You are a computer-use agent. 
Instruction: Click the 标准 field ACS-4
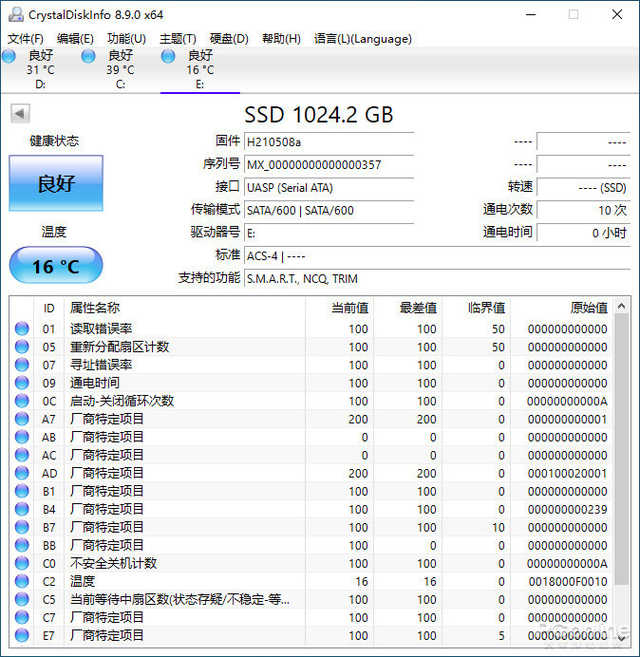(437, 256)
